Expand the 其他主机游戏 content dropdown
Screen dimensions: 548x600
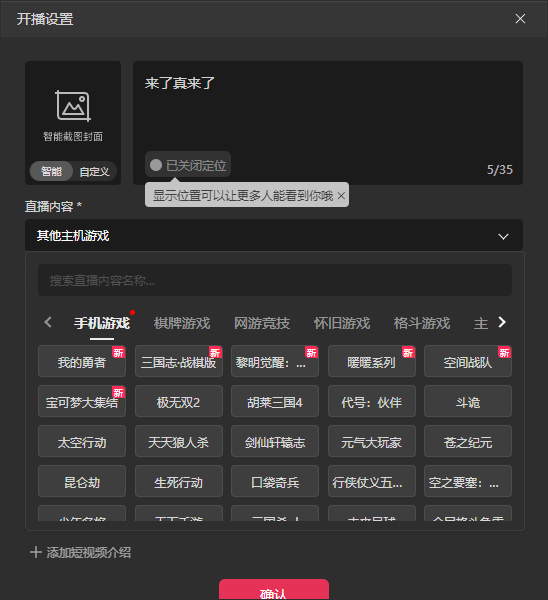point(274,235)
